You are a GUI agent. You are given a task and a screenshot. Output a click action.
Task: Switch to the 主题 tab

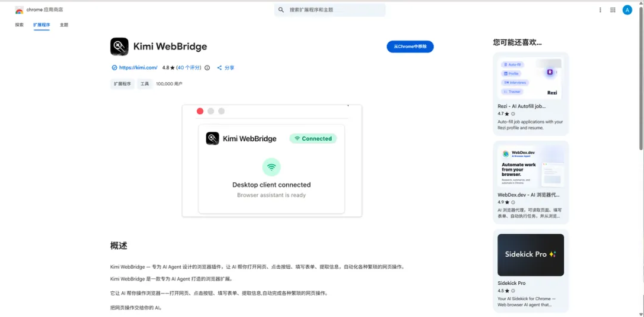pos(64,25)
